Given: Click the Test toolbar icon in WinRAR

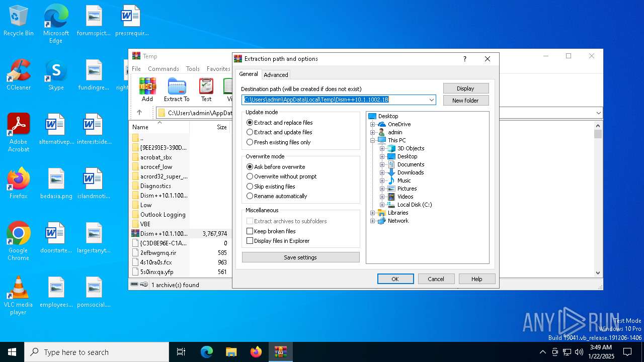Looking at the screenshot, I should (206, 90).
